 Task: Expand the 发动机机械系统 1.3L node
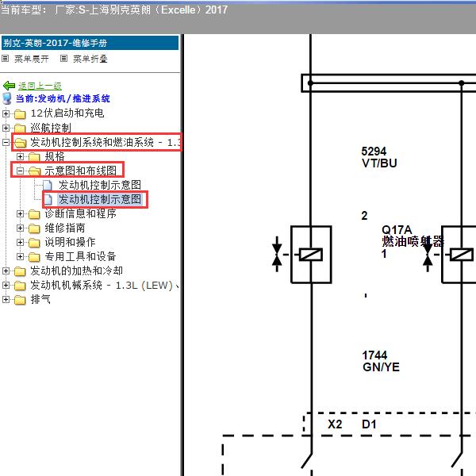[x=6, y=285]
